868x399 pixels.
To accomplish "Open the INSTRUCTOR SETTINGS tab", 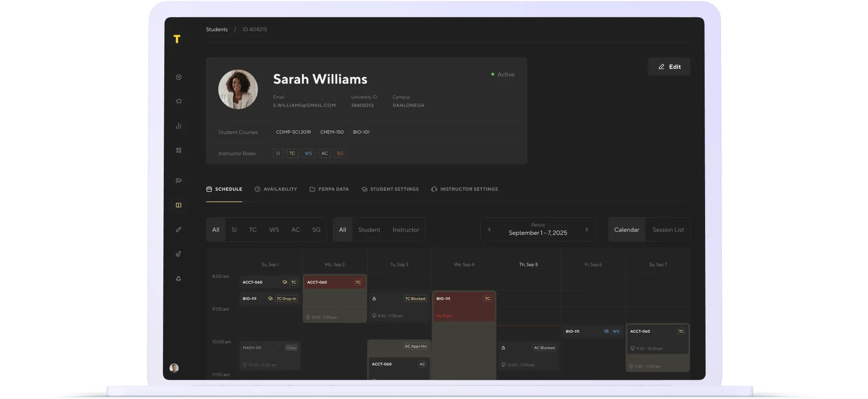I will click(464, 189).
